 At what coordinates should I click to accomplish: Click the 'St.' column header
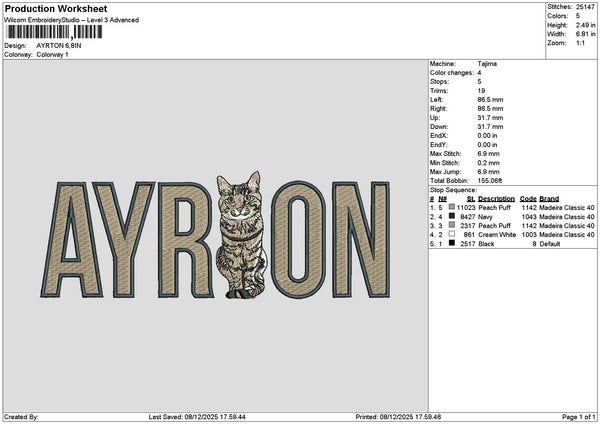[x=471, y=199]
